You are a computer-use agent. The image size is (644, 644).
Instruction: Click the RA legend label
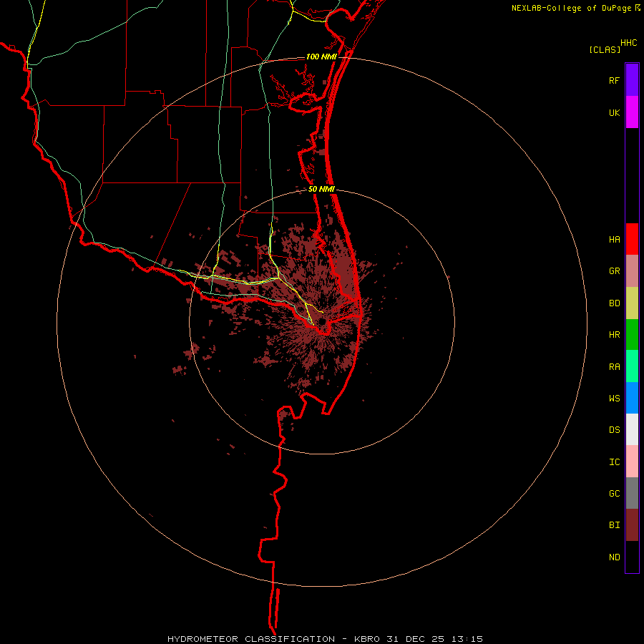[x=614, y=367]
